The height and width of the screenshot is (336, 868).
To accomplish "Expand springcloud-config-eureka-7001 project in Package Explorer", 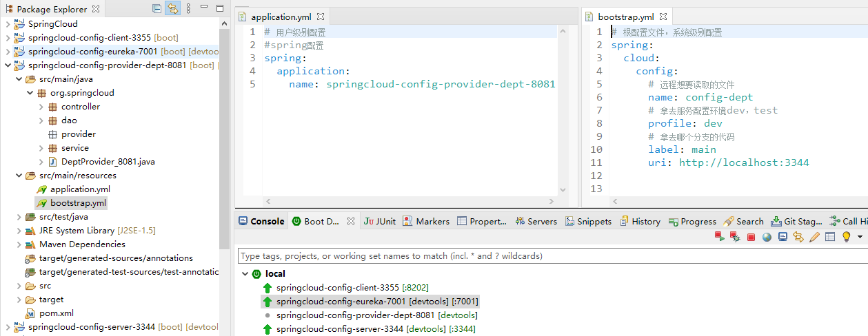I will click(x=8, y=51).
